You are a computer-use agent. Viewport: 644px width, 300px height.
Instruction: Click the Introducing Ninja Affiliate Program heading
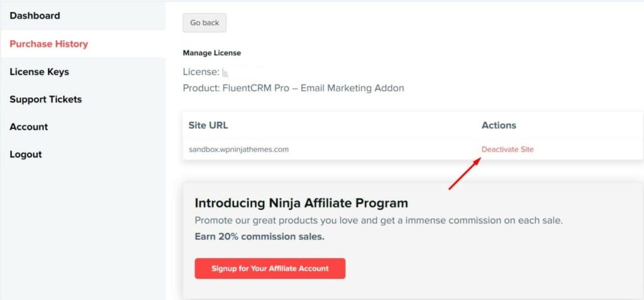(x=301, y=203)
